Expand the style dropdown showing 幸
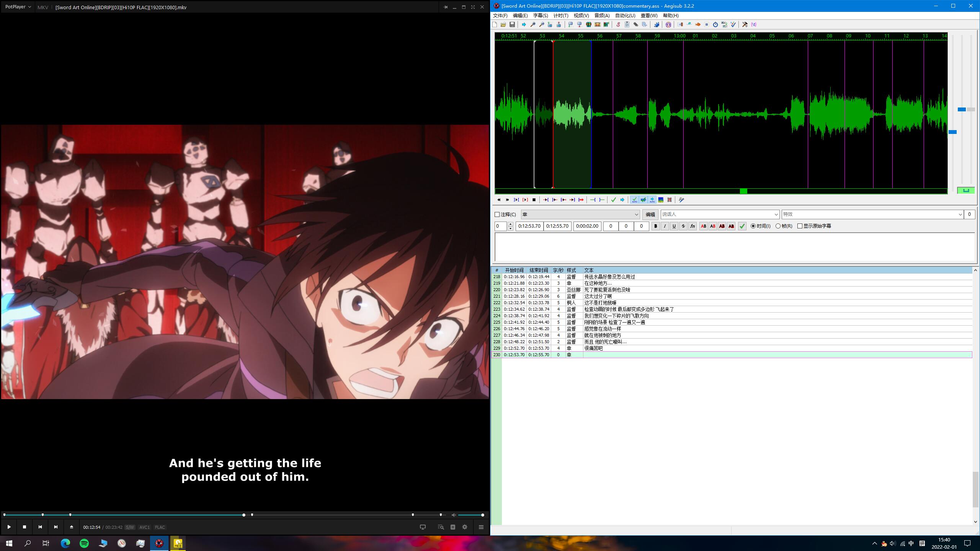 click(637, 215)
